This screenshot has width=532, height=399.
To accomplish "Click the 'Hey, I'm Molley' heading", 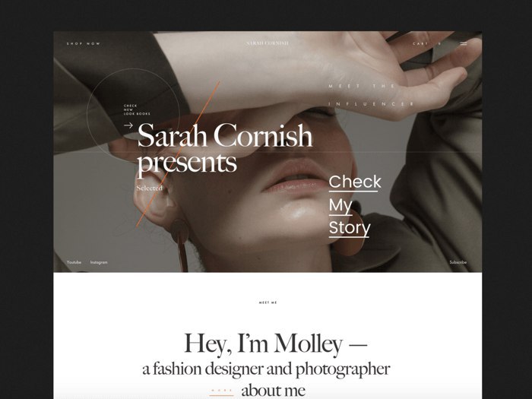I will click(x=275, y=344).
